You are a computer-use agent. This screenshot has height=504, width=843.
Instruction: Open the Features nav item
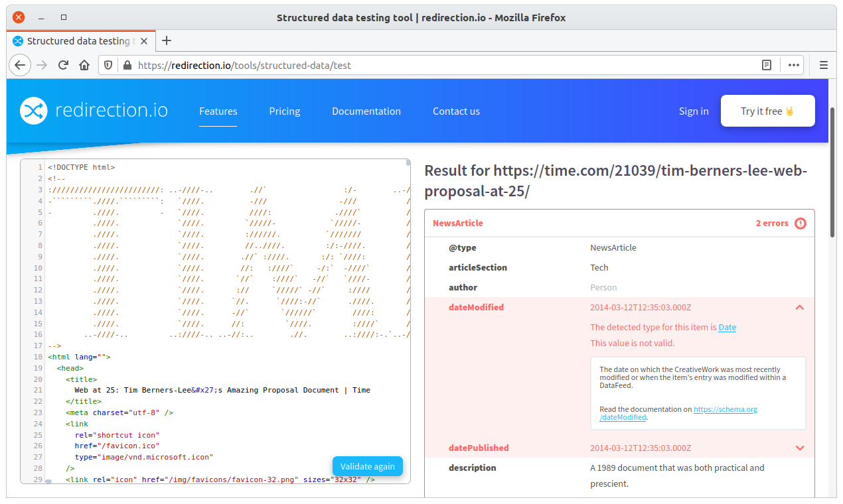[218, 111]
